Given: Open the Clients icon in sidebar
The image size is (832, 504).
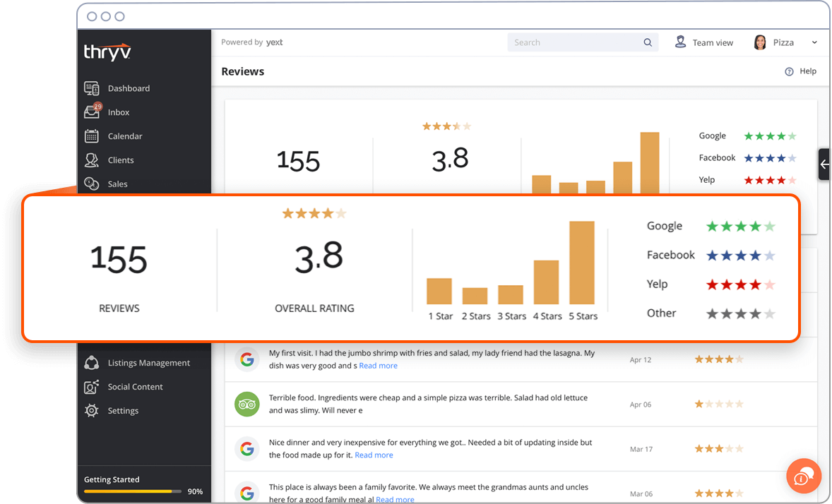Looking at the screenshot, I should pos(91,160).
